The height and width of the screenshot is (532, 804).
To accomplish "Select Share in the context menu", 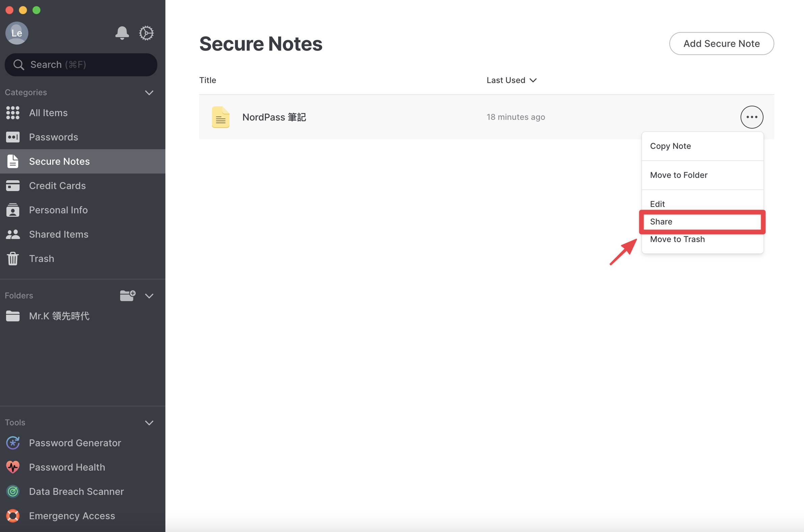I will tap(702, 222).
